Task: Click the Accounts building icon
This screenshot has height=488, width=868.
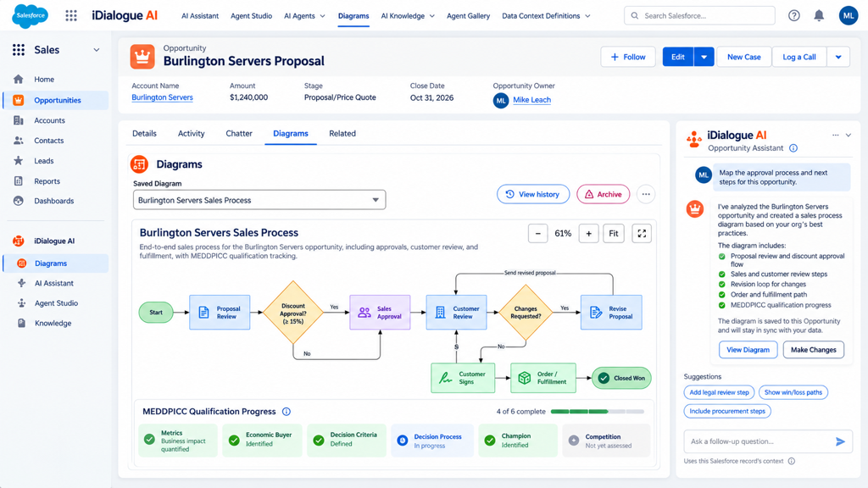Action: pyautogui.click(x=19, y=120)
